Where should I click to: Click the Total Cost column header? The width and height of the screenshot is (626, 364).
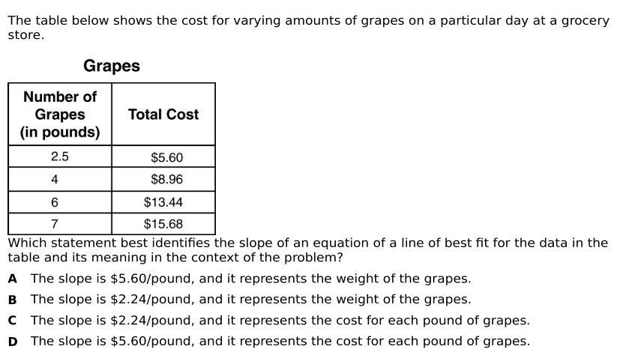point(163,115)
